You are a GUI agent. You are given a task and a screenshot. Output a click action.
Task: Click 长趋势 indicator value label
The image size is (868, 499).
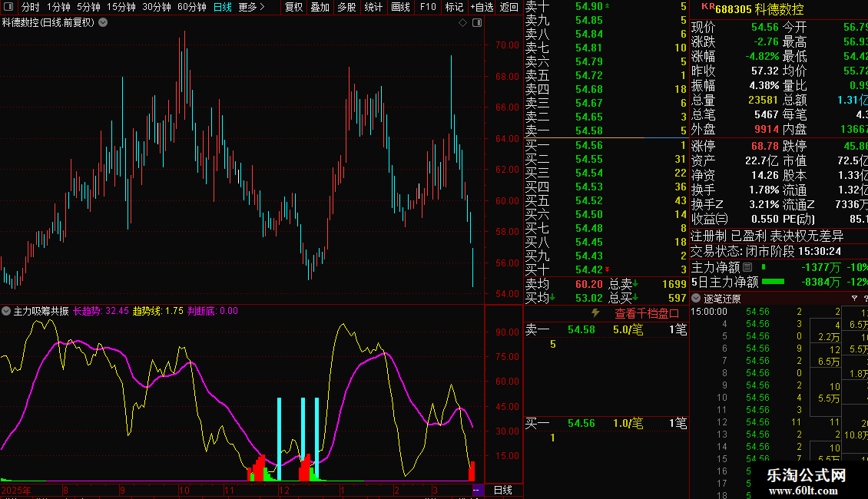(101, 311)
